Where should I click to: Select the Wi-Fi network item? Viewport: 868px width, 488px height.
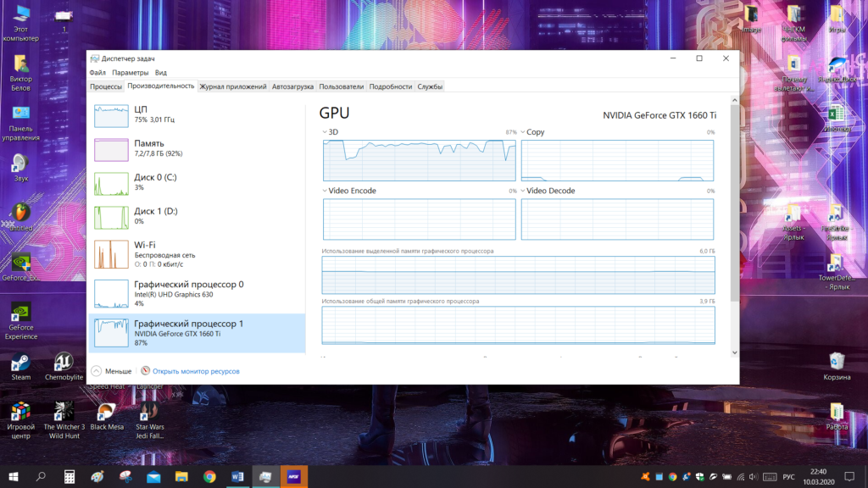coord(197,254)
